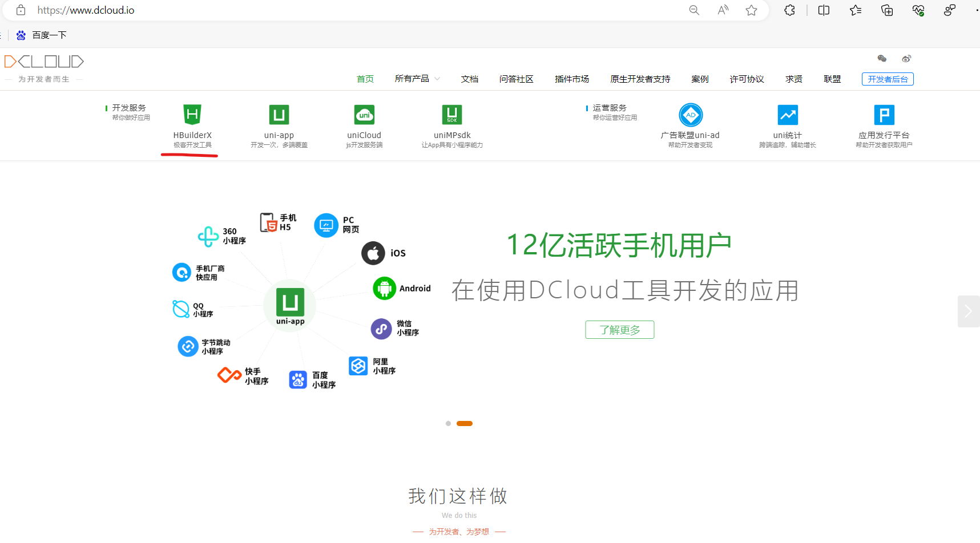Open 原生开发者支持 in navigation
This screenshot has height=543, width=980.
click(x=640, y=79)
